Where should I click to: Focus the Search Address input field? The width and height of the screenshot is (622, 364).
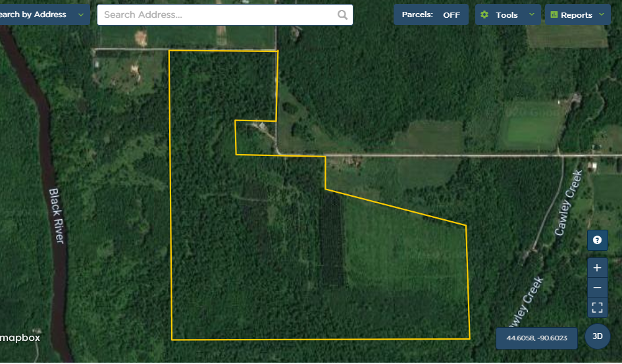pos(225,14)
